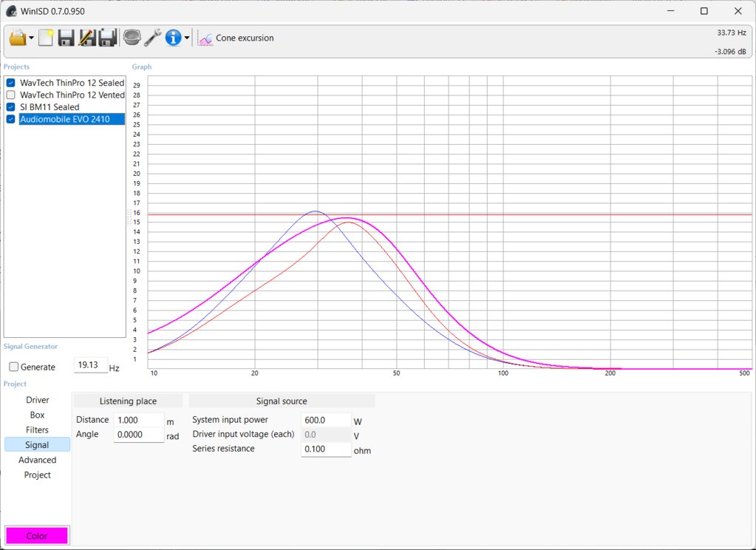Expand the info icon dropdown arrow

(186, 38)
